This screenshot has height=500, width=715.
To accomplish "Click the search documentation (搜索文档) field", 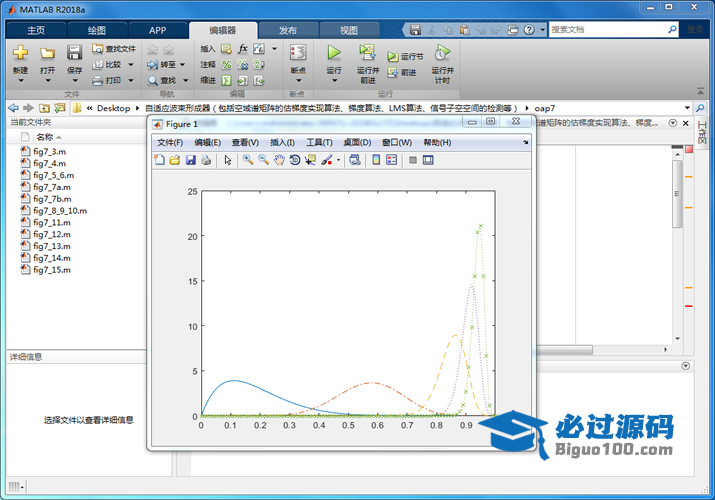I will click(608, 30).
